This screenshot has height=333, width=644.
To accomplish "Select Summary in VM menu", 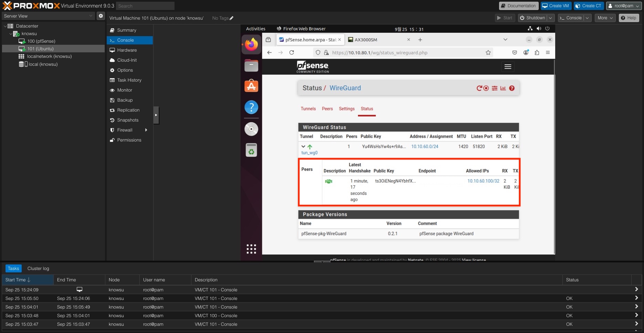I will click(130, 30).
